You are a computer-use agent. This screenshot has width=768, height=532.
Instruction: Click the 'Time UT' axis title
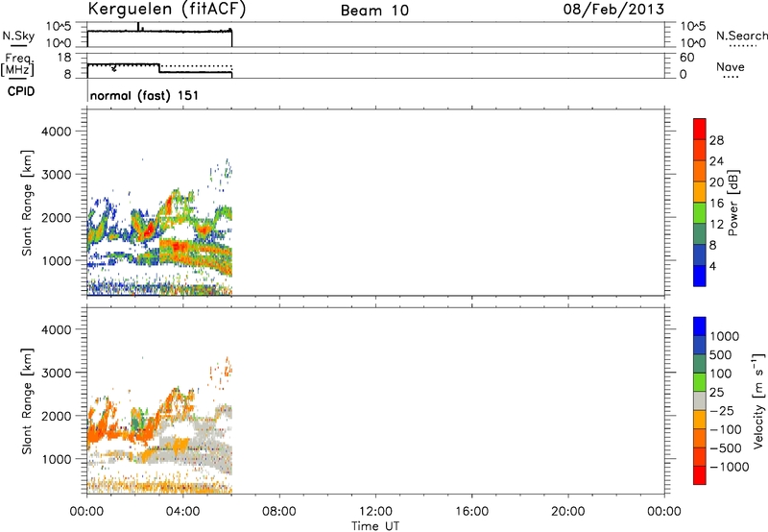375,525
